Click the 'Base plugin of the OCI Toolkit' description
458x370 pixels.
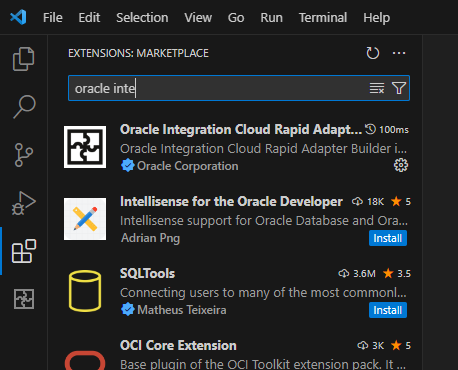[x=263, y=364]
